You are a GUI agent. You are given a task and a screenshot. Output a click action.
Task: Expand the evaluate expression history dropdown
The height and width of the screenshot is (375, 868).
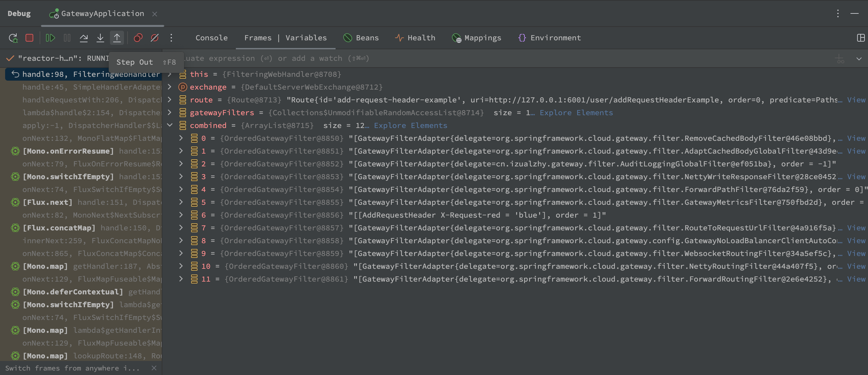859,59
